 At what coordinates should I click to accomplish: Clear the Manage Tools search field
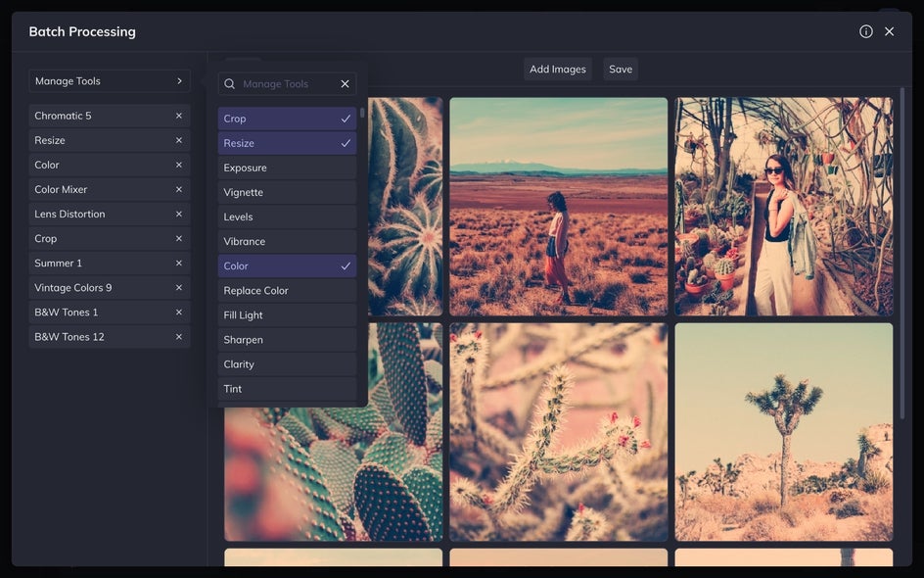345,83
